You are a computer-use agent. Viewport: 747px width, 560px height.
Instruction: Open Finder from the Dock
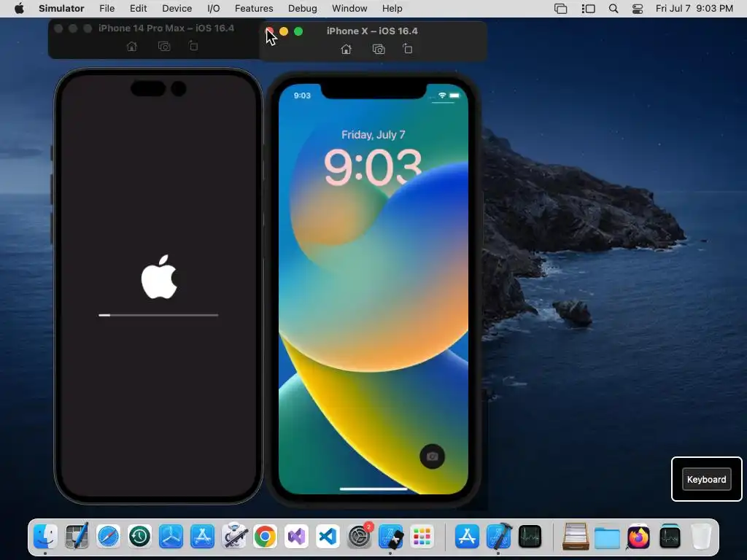point(46,537)
